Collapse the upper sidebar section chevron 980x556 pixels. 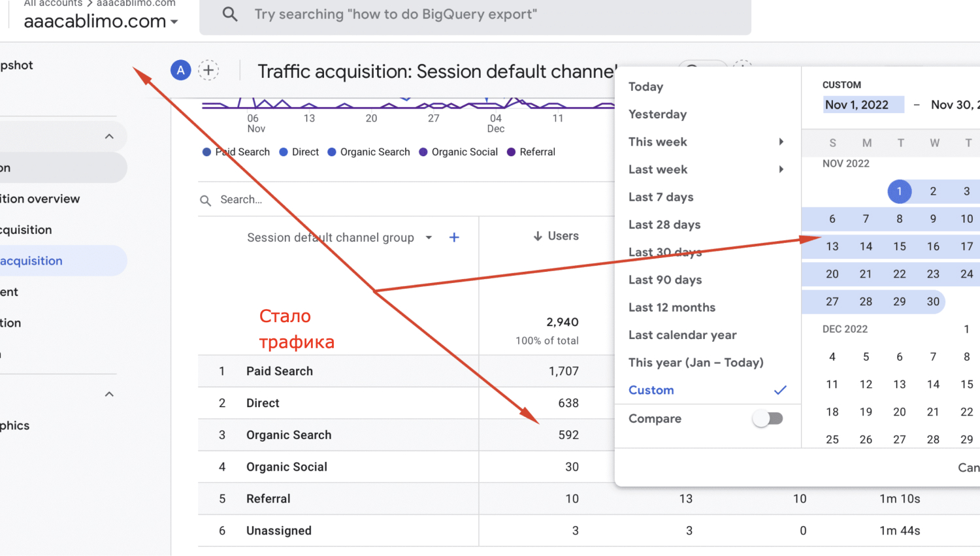coord(109,137)
